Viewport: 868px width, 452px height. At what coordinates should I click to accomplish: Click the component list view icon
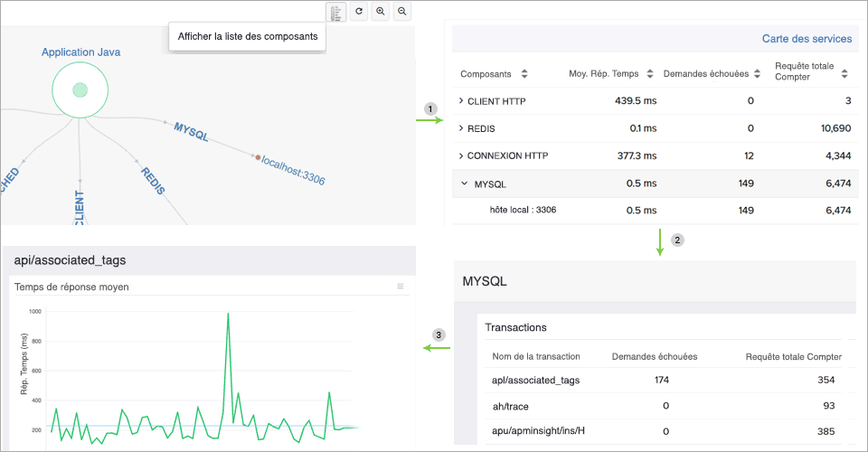pos(336,12)
